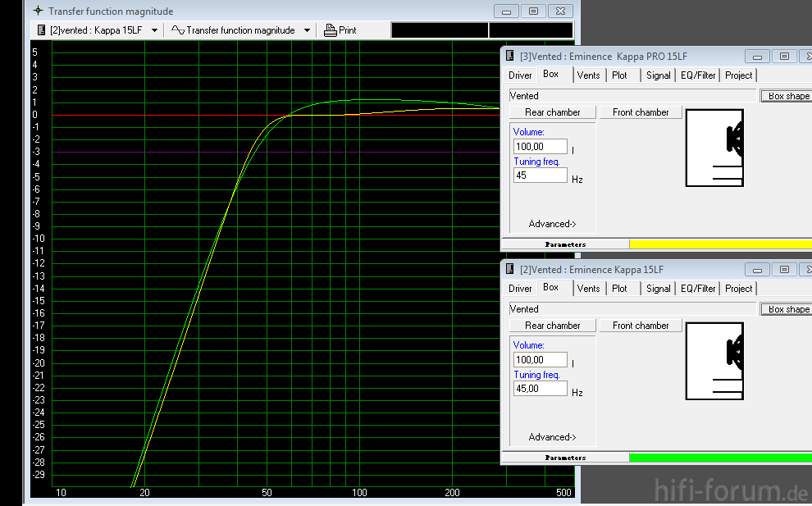Click Front chamber button in Eminence Kappa 15LF window
The width and height of the screenshot is (812, 506).
(641, 326)
